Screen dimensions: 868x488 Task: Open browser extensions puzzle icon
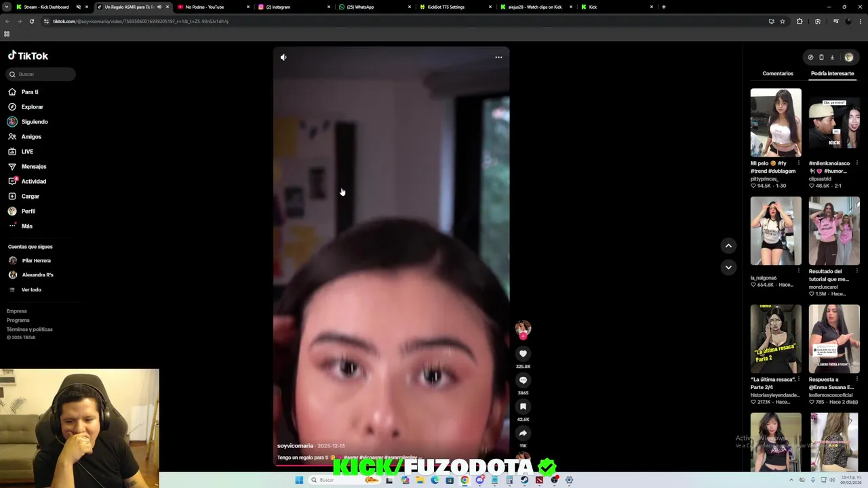pyautogui.click(x=800, y=21)
